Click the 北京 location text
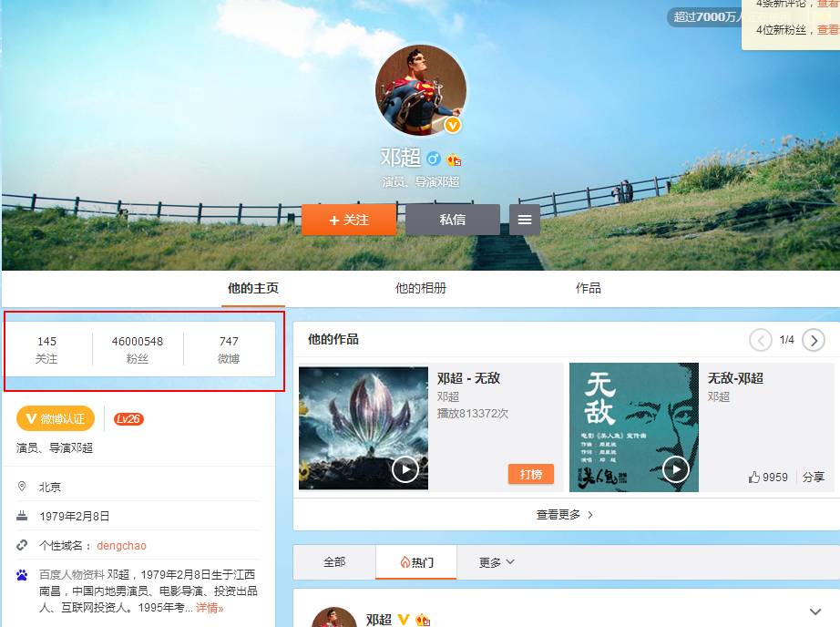The image size is (840, 627). click(50, 488)
